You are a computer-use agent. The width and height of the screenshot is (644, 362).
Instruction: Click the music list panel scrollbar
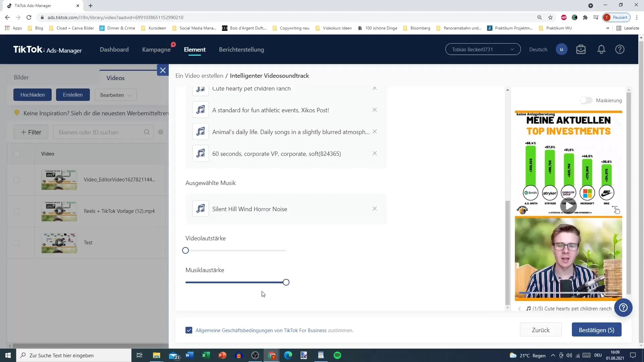(507, 253)
